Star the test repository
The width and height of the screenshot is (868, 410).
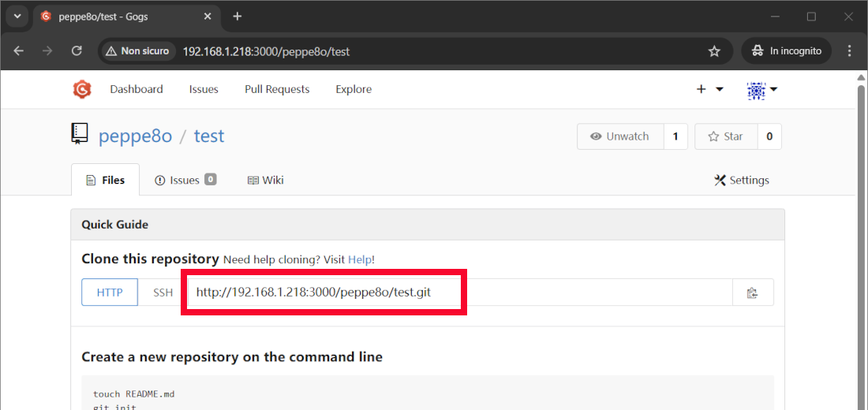click(x=726, y=136)
